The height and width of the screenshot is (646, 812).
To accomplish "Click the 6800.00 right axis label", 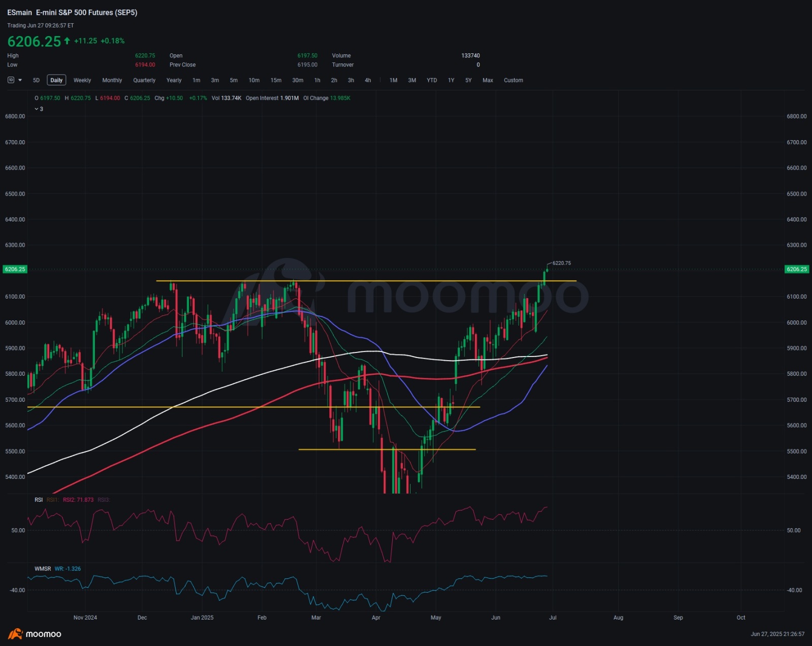I will tap(797, 116).
